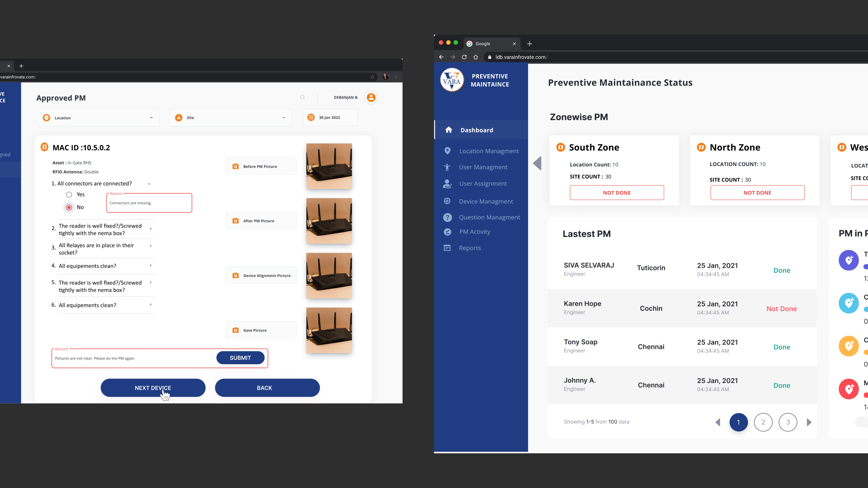Open the Reports panel
The height and width of the screenshot is (488, 868).
[x=470, y=248]
